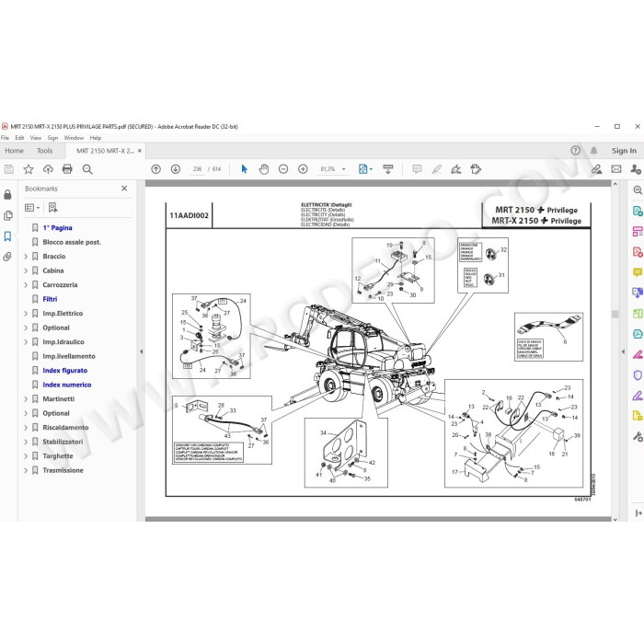Close the Bookmarks panel
644x644 pixels.
pyautogui.click(x=124, y=189)
